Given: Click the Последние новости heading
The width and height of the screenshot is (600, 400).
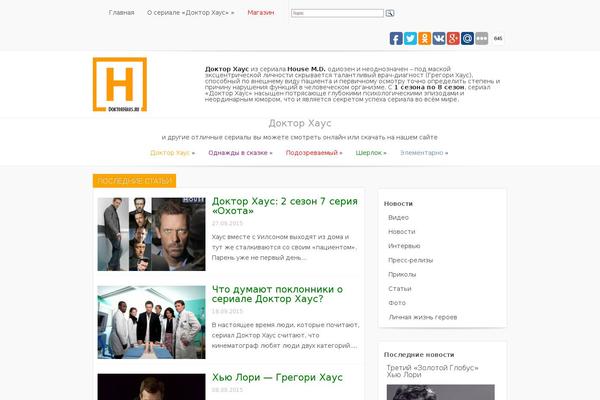Looking at the screenshot, I should [419, 354].
